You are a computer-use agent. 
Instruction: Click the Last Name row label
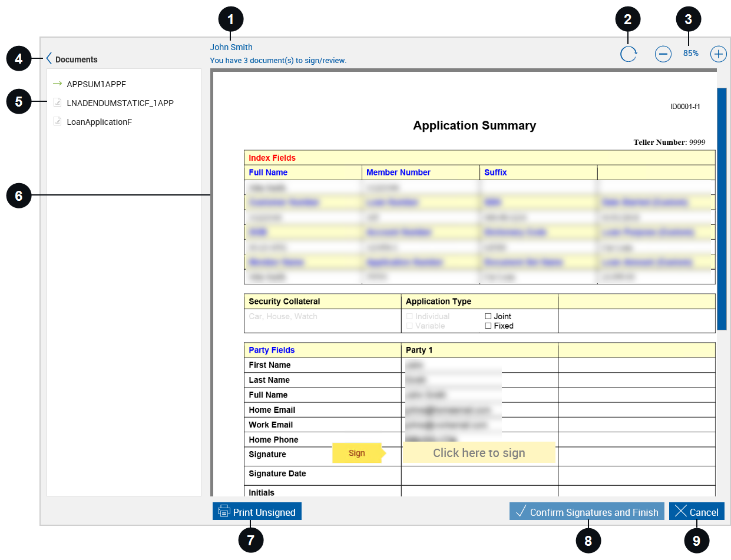269,380
